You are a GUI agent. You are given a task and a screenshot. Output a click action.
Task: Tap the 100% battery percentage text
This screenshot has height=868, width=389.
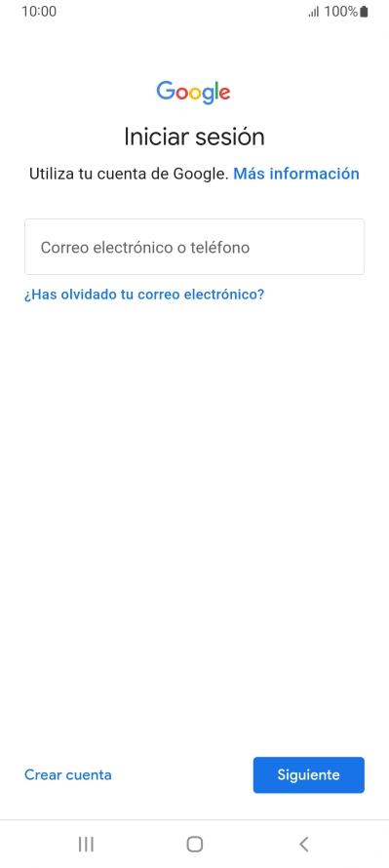click(341, 12)
